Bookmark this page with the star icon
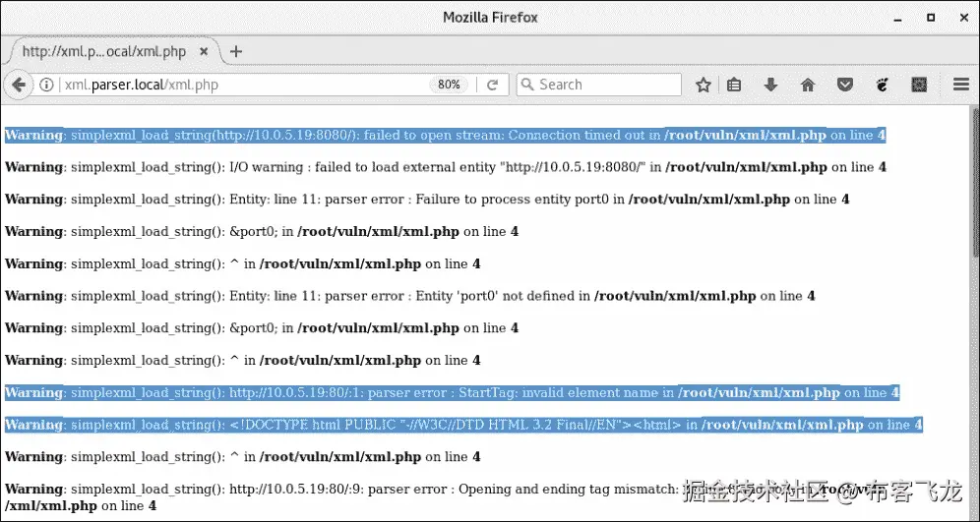Viewport: 980px width, 522px height. click(704, 85)
